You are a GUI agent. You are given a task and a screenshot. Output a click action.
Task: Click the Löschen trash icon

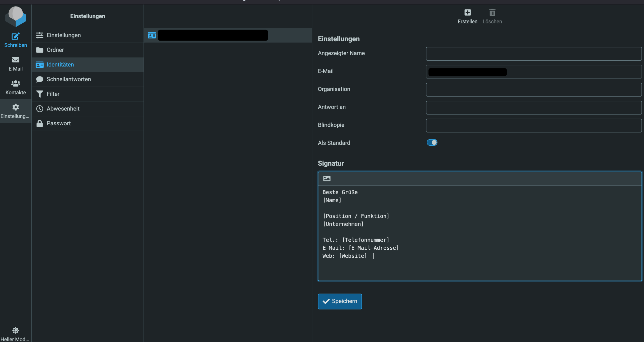click(492, 13)
